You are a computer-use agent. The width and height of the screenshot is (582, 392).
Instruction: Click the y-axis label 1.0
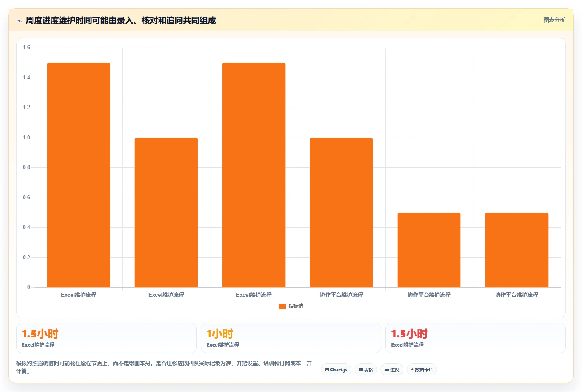26,138
